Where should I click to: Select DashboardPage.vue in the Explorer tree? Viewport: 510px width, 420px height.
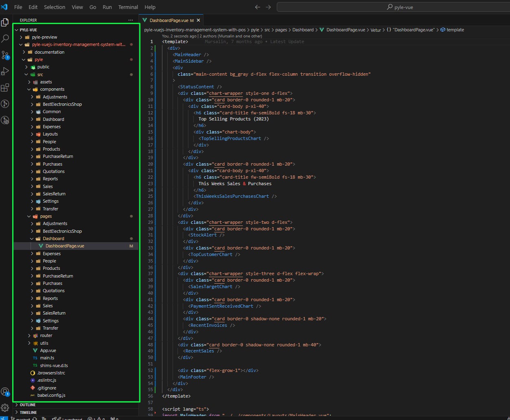click(x=76, y=246)
